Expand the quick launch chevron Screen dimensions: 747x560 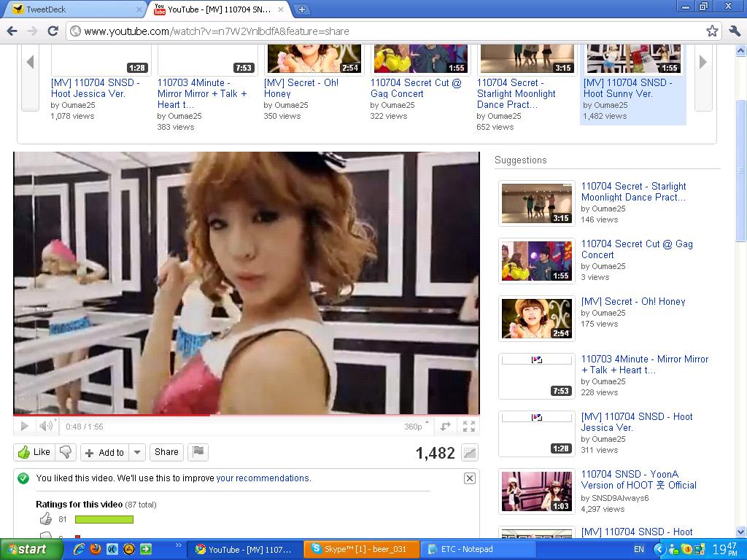tap(179, 545)
